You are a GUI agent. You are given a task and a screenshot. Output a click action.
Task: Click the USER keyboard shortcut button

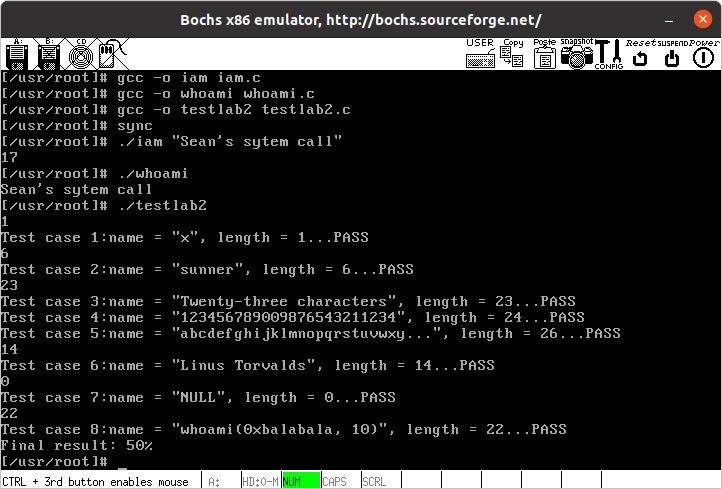tap(480, 54)
